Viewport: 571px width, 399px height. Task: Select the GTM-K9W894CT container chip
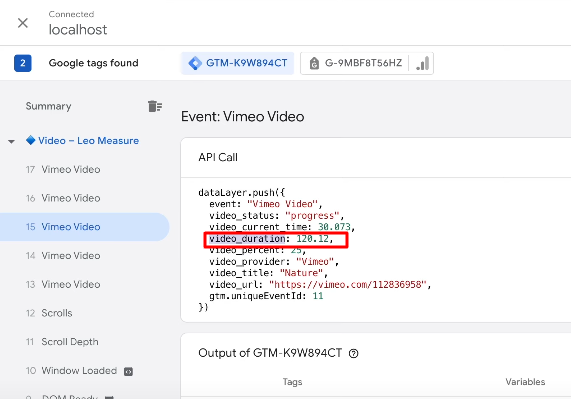(x=237, y=63)
